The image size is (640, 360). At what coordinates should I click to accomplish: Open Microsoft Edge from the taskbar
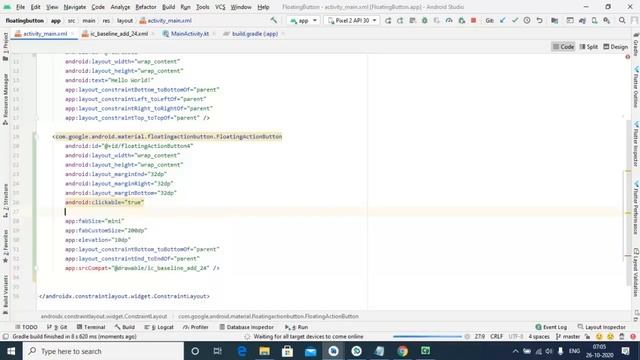tap(242, 351)
